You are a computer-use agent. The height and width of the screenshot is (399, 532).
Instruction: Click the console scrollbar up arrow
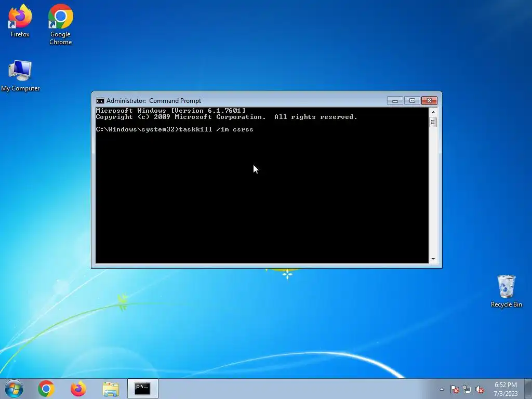(x=433, y=112)
